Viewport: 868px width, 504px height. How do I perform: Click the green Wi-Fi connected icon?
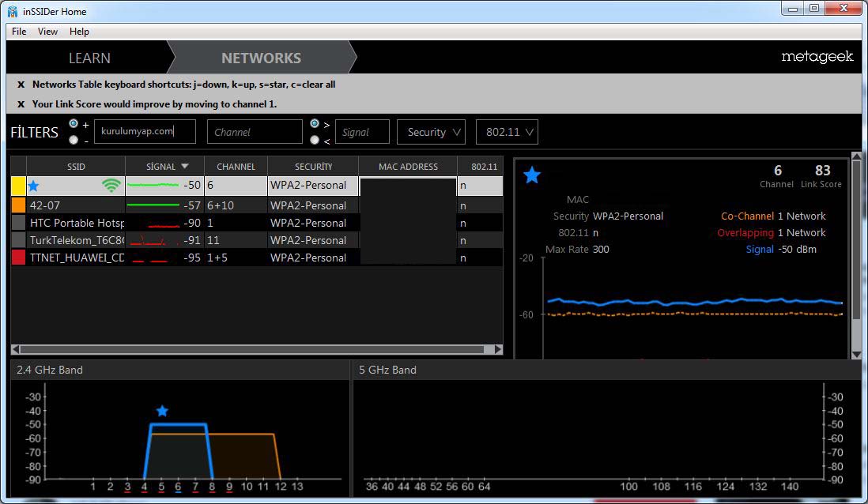point(111,186)
